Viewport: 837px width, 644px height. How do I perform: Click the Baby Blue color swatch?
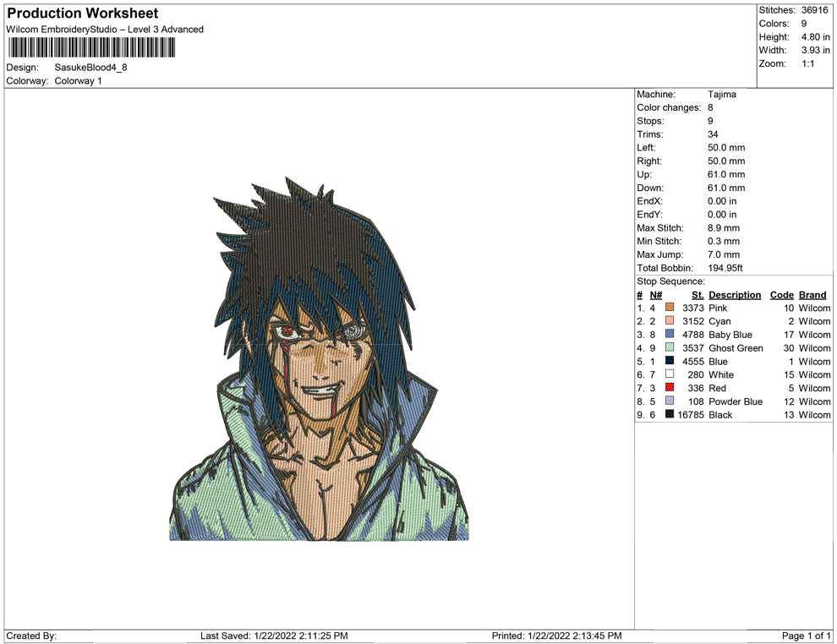coord(670,334)
